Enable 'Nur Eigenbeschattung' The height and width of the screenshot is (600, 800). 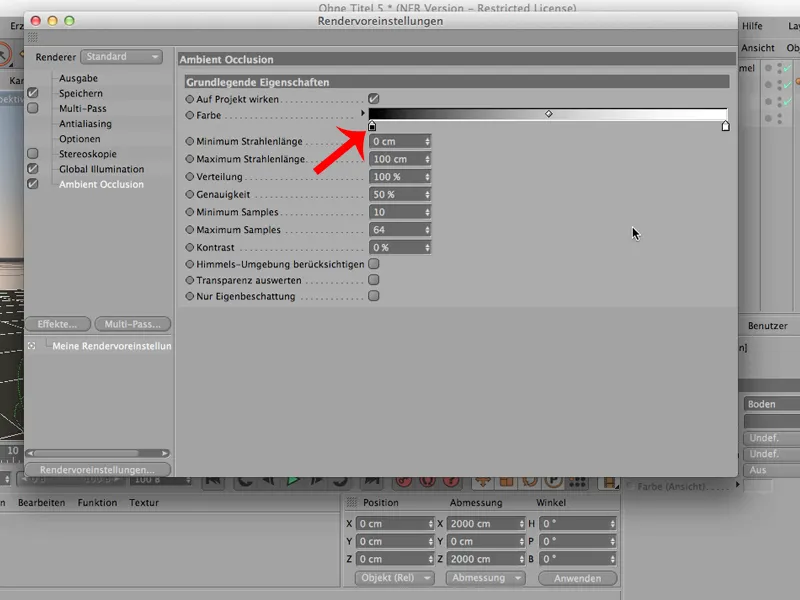[374, 297]
